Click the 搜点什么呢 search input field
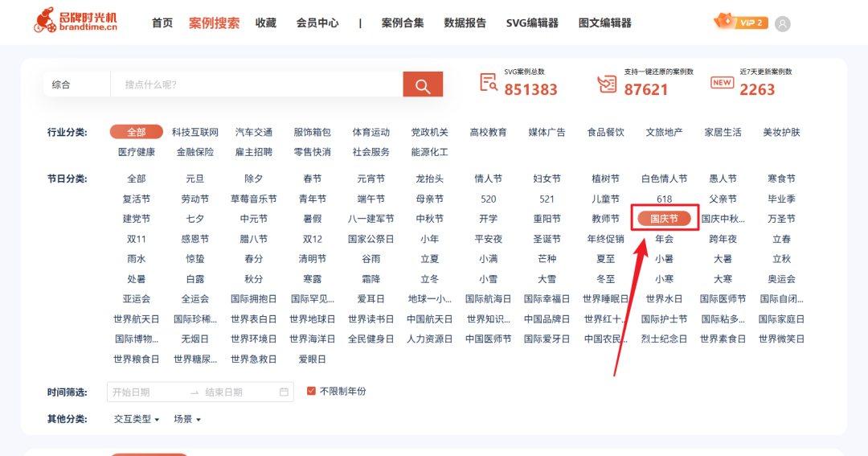Screen dimensions: 868x456 coord(256,84)
